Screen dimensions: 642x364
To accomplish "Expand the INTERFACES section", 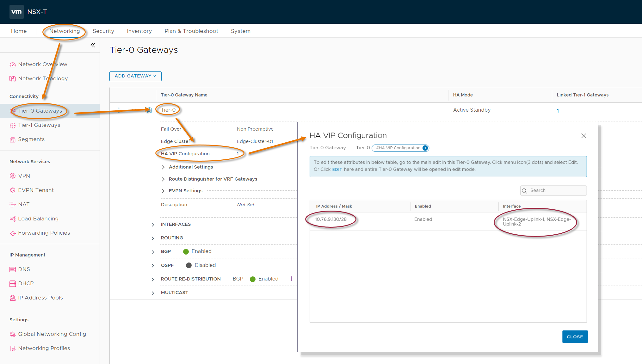I will pyautogui.click(x=153, y=225).
